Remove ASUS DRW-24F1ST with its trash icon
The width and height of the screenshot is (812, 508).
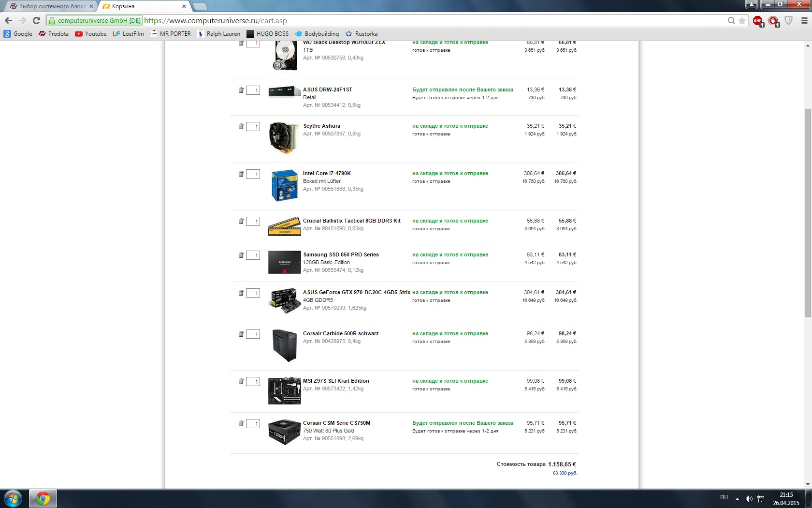point(241,90)
